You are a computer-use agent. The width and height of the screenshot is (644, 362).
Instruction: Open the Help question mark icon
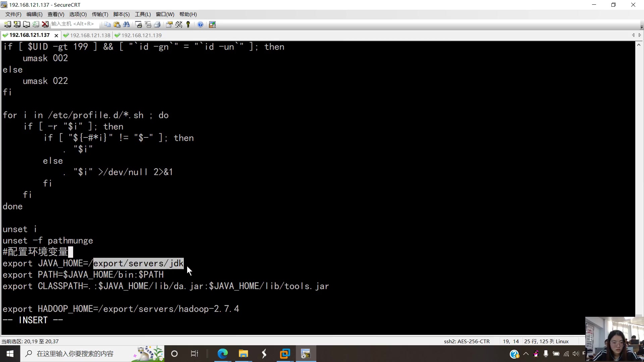[200, 24]
